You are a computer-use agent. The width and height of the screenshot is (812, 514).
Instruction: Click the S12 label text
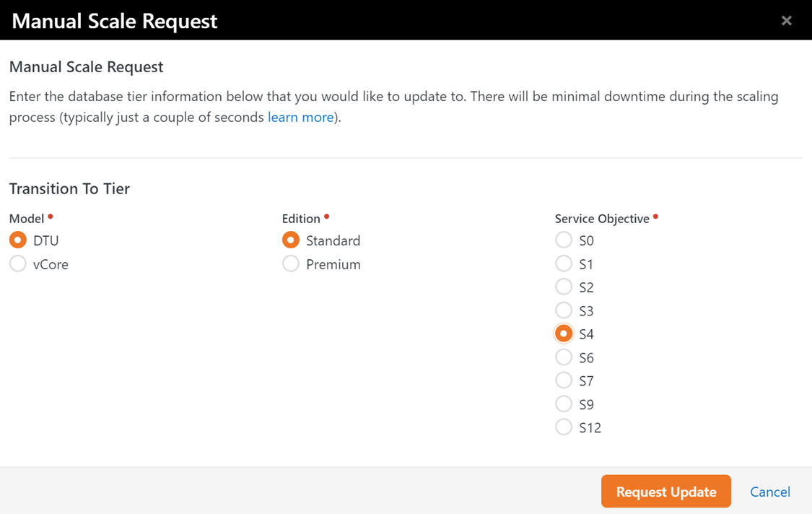590,428
